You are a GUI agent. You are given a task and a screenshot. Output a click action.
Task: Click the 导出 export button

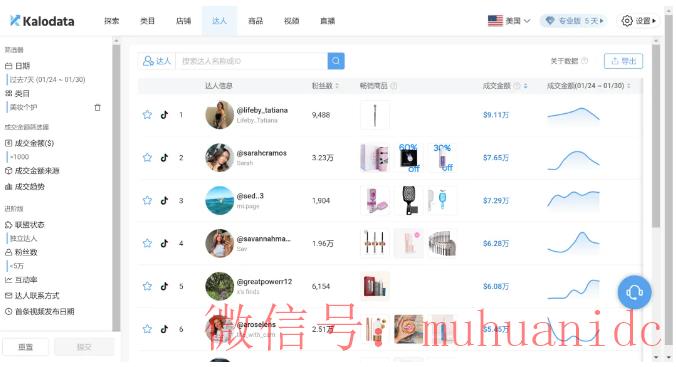(x=623, y=61)
